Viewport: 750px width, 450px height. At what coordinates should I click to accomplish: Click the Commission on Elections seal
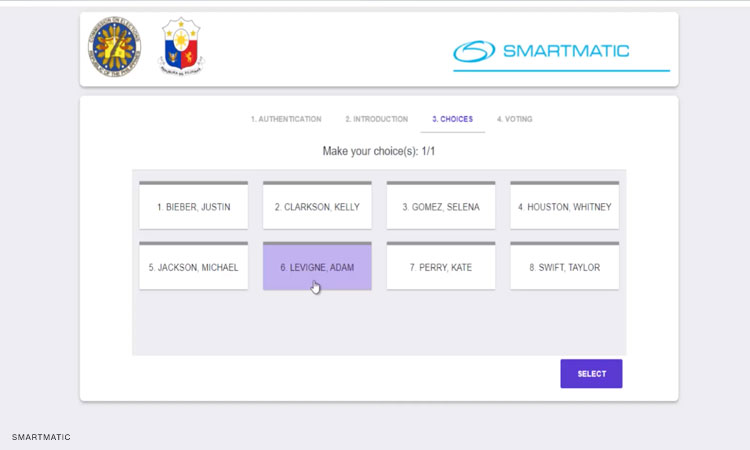tap(114, 49)
